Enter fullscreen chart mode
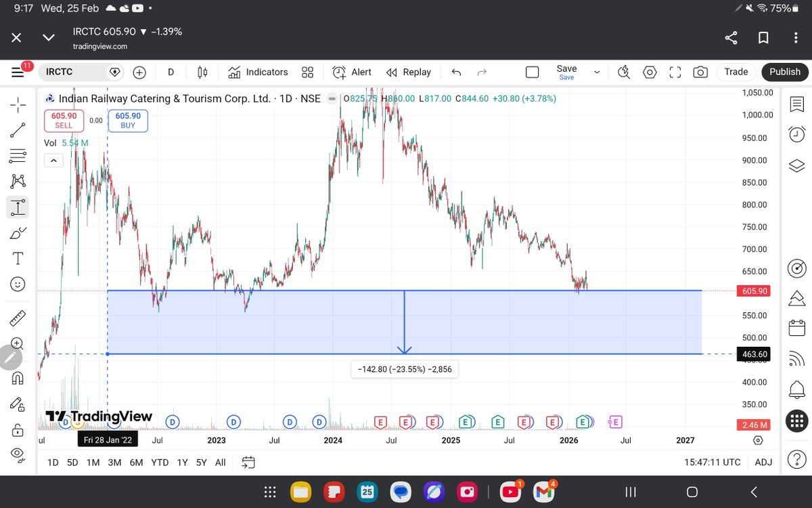This screenshot has width=812, height=508. (x=675, y=72)
